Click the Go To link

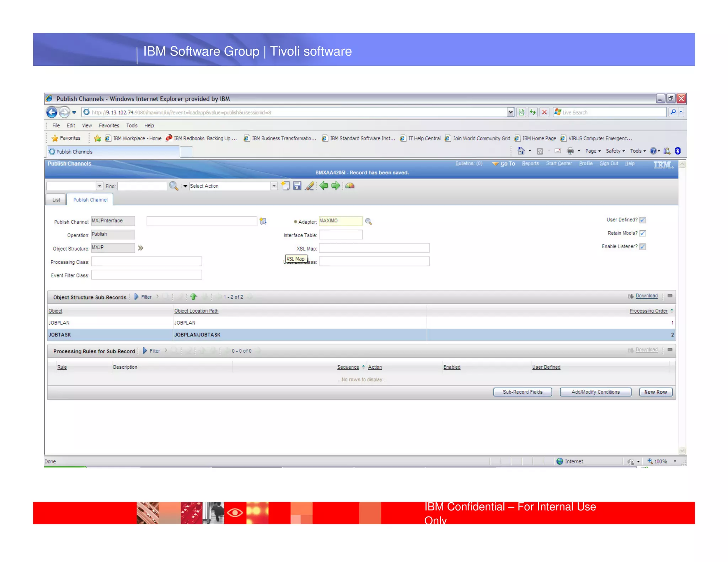[507, 163]
